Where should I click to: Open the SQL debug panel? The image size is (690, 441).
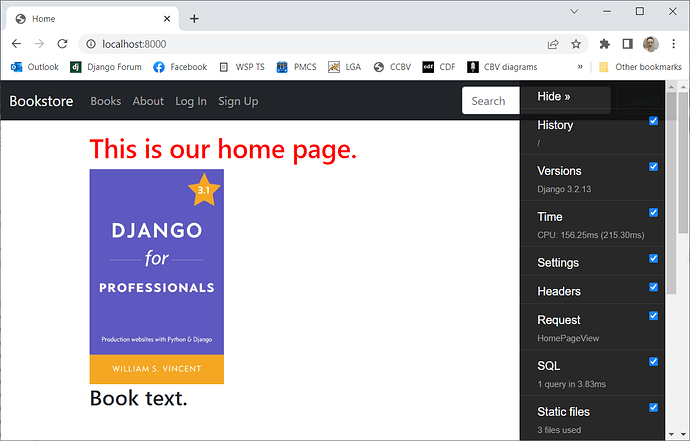point(548,366)
